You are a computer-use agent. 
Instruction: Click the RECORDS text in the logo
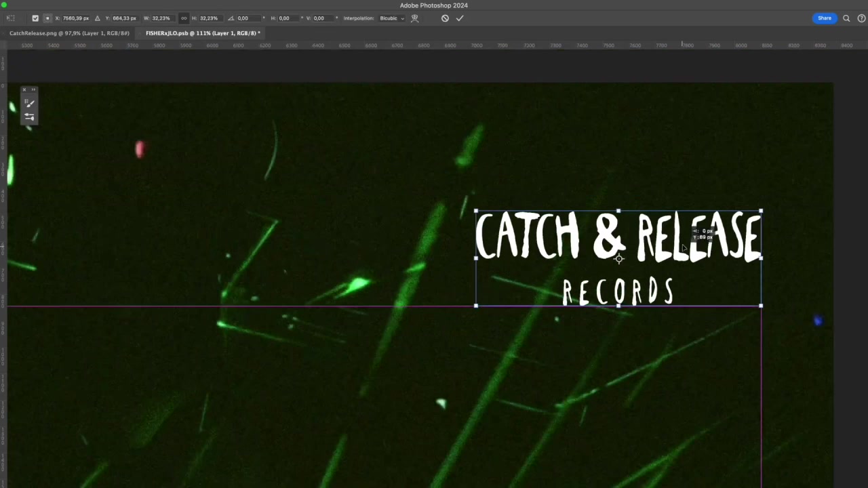(x=618, y=291)
